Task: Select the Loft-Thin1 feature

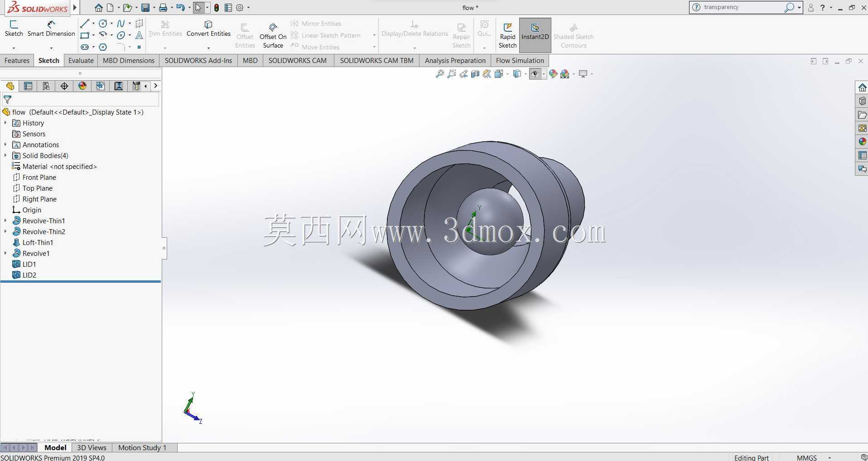Action: click(x=38, y=242)
